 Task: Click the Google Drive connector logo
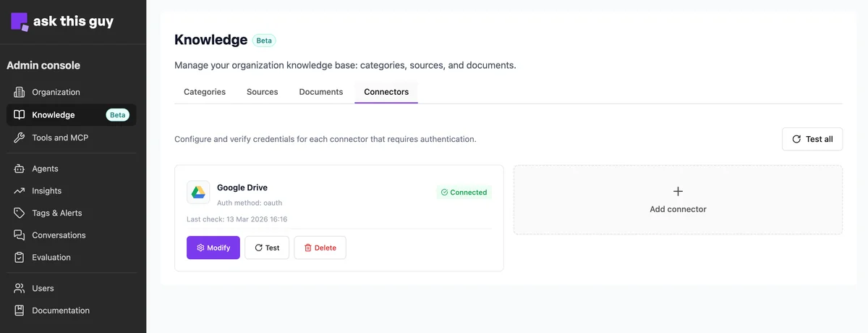pyautogui.click(x=198, y=193)
